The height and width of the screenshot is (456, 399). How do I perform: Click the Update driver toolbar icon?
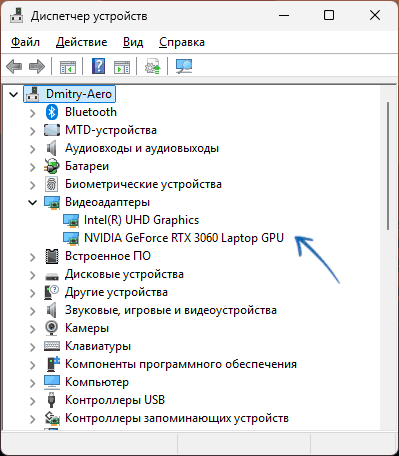pyautogui.click(x=153, y=66)
